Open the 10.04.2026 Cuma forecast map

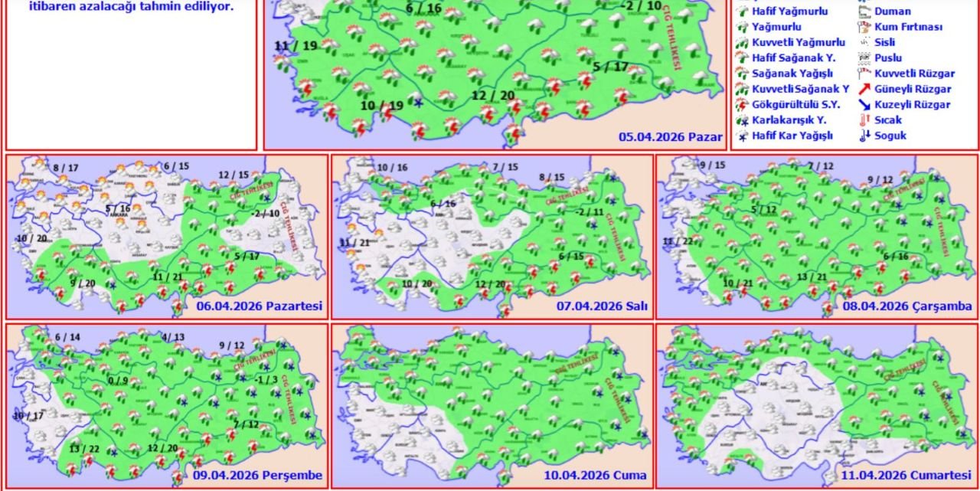492,406
